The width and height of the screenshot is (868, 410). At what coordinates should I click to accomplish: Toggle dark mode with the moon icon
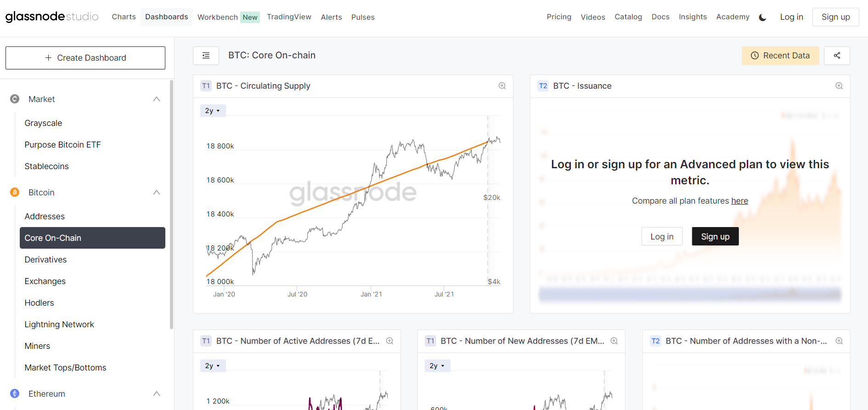(763, 17)
